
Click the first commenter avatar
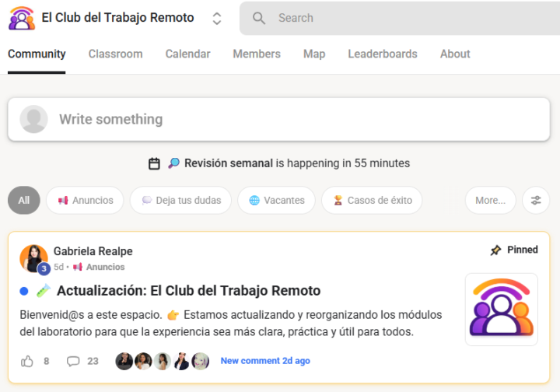tap(124, 361)
